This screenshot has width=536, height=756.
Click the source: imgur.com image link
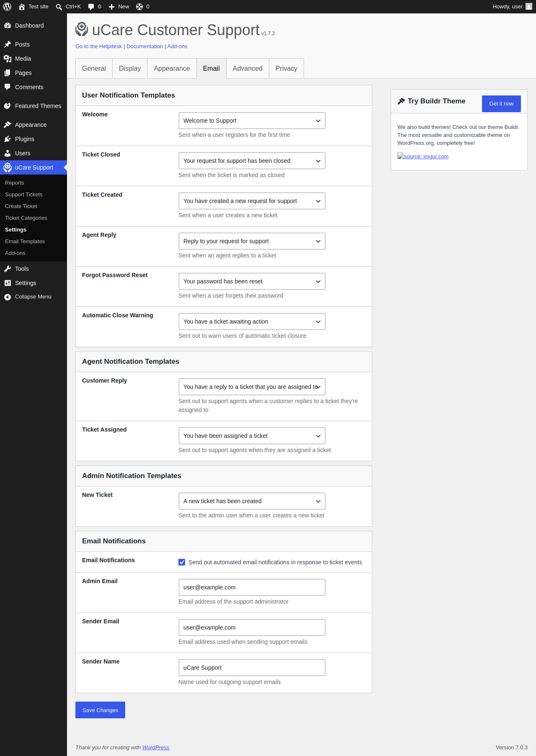[x=423, y=156]
